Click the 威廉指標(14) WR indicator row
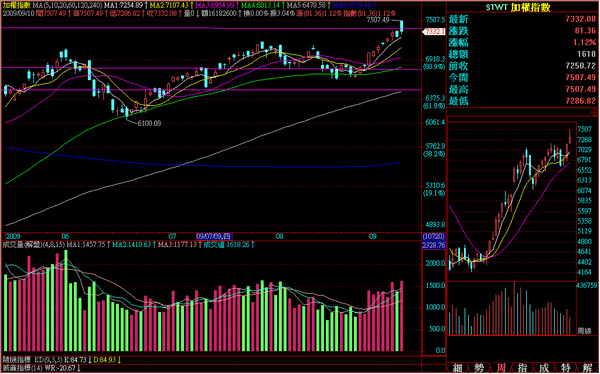 [42, 368]
